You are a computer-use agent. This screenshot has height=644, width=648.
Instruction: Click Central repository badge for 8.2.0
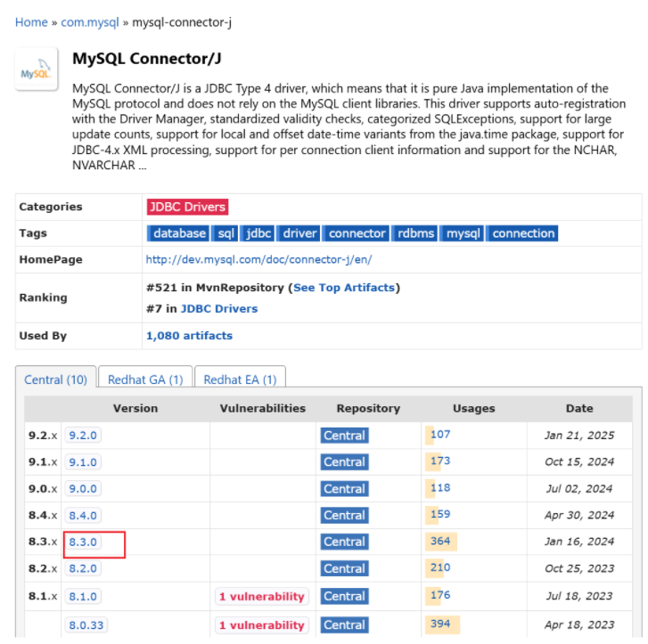click(344, 568)
